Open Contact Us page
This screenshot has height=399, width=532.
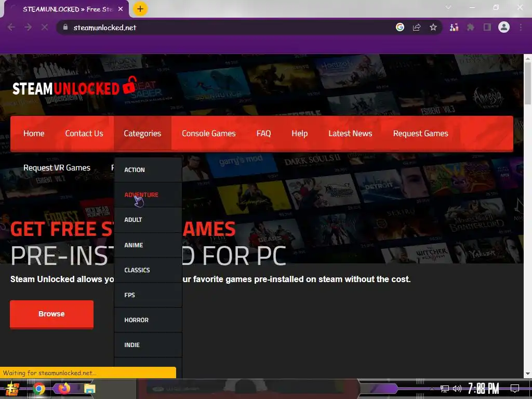click(x=84, y=134)
